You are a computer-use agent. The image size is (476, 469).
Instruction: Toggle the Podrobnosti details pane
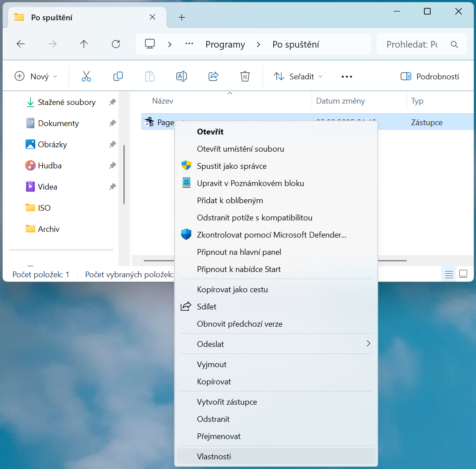click(x=430, y=77)
